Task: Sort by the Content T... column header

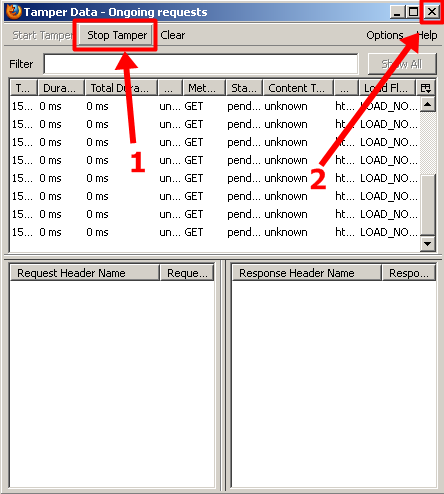Action: (x=298, y=88)
